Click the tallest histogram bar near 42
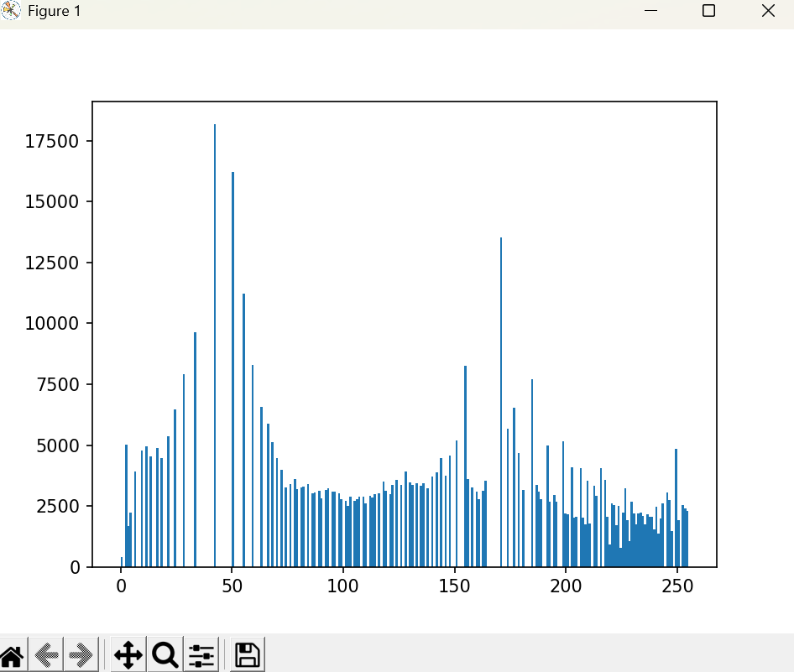 click(215, 345)
